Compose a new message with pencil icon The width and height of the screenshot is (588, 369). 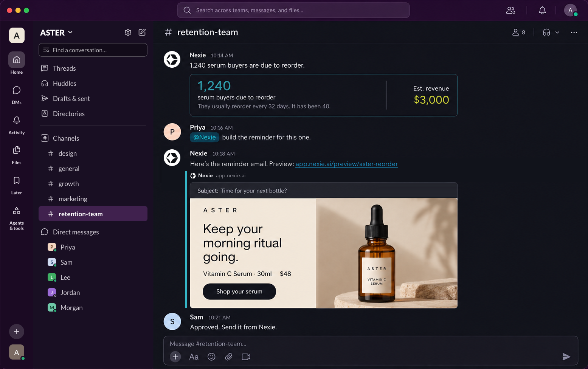[x=142, y=33]
